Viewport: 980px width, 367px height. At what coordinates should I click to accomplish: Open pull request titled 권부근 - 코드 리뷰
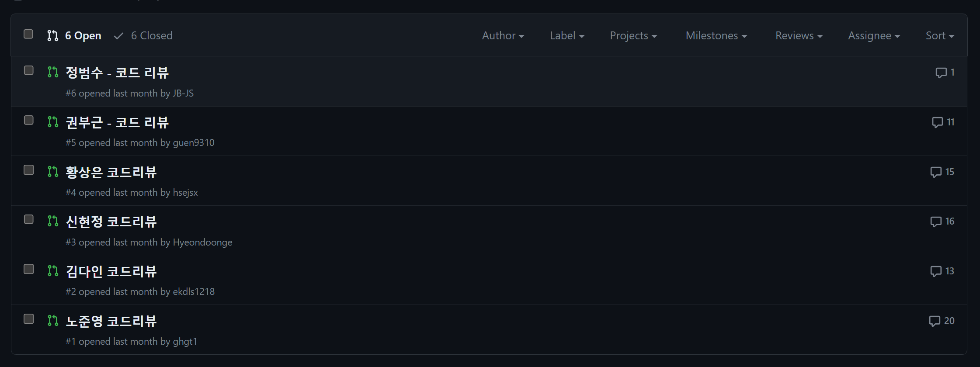coord(117,122)
